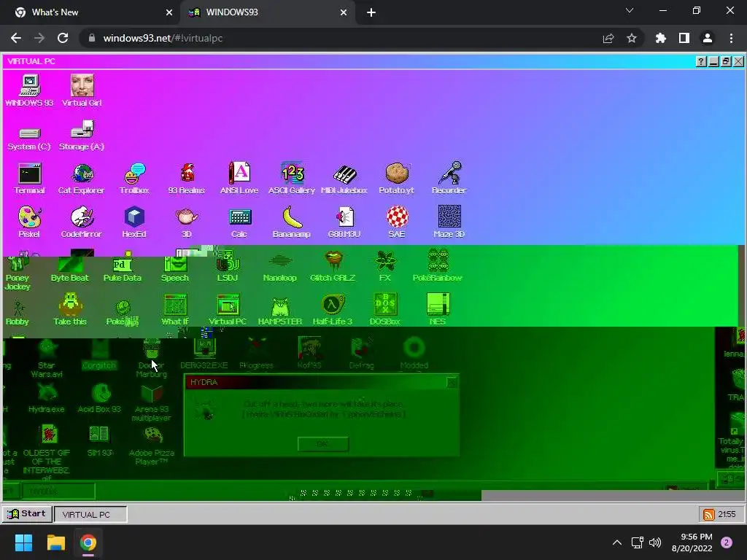Viewport: 747px width, 560px height.
Task: Open Puke Data icon
Action: (x=123, y=268)
